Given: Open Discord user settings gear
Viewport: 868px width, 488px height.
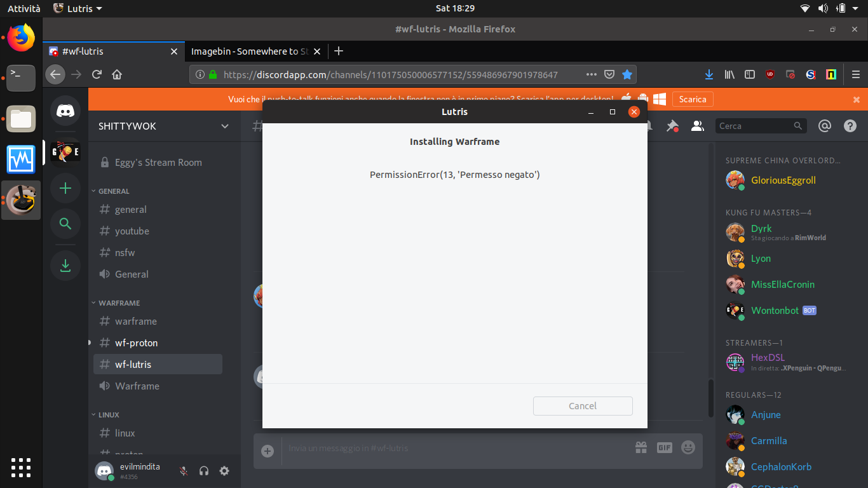Looking at the screenshot, I should (224, 471).
